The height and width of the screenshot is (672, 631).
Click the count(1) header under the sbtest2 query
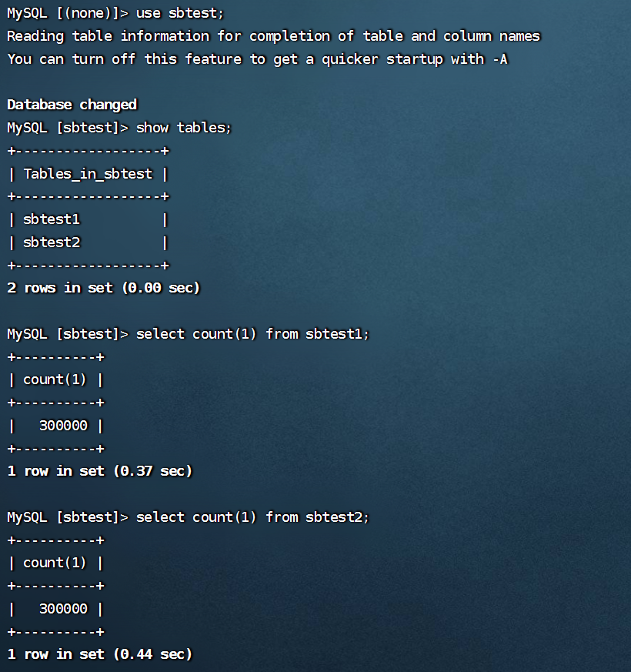(55, 563)
